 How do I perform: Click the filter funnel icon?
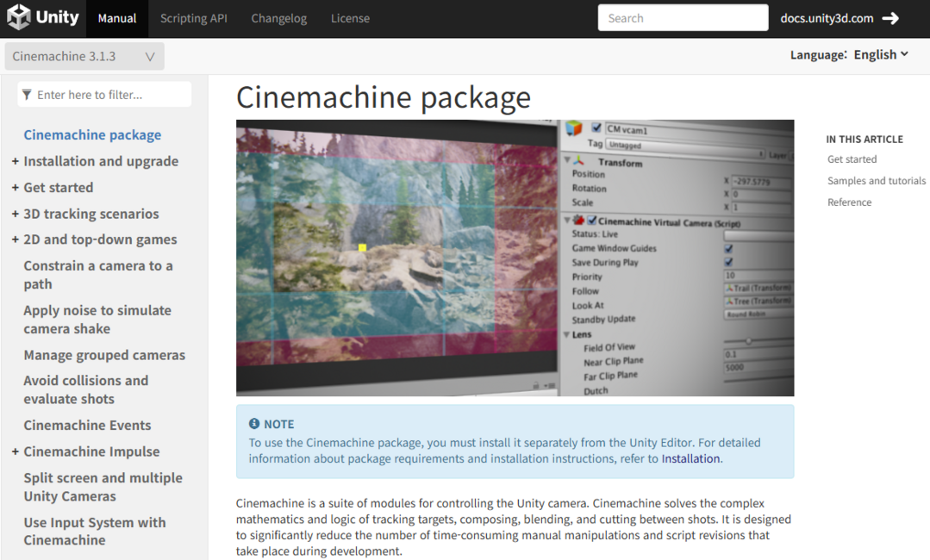(x=27, y=95)
